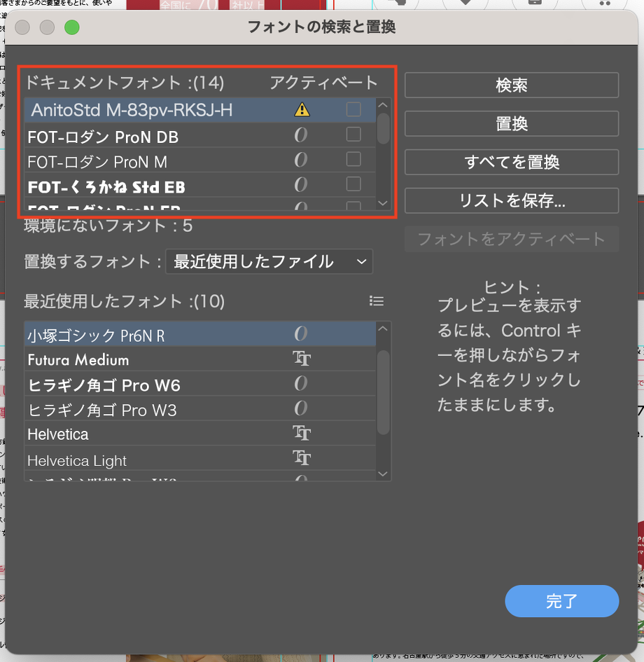
Task: Click scroll up arrow of recent fonts list
Action: click(383, 329)
